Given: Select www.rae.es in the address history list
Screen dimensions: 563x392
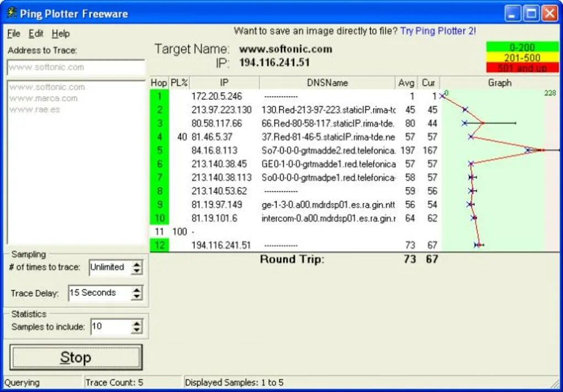Looking at the screenshot, I should click(x=34, y=110).
